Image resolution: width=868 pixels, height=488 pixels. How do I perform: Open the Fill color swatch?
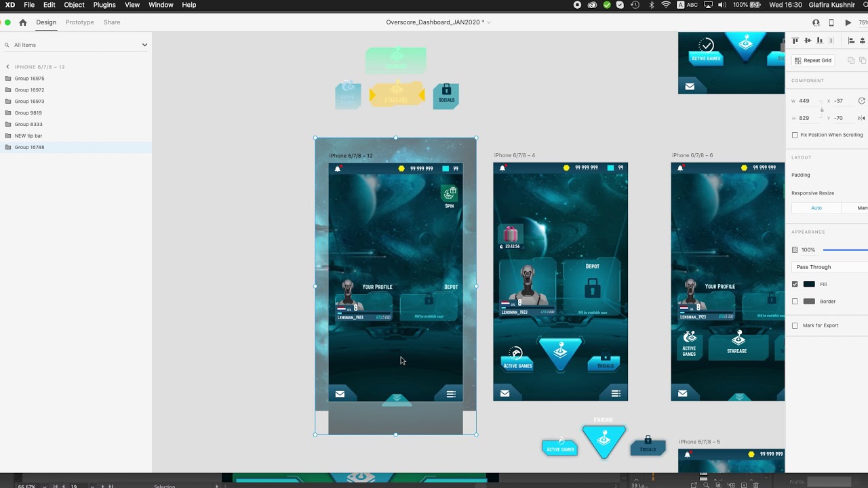tap(809, 284)
